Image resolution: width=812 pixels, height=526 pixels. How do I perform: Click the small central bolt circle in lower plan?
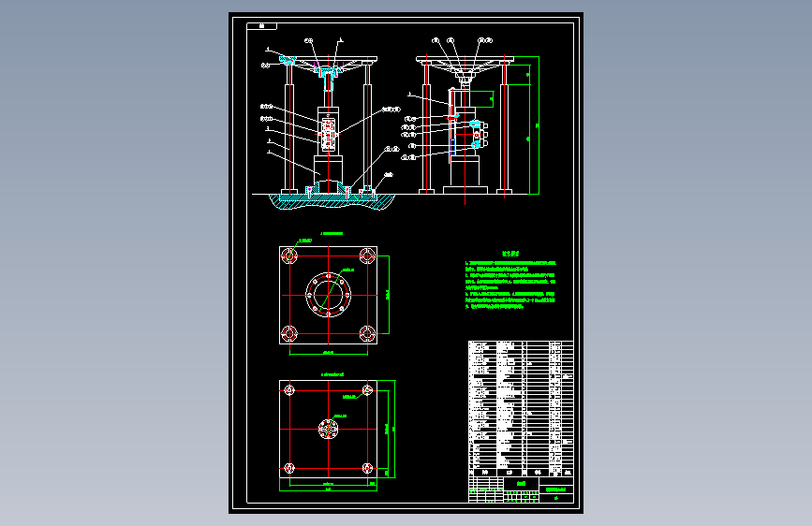tap(329, 429)
